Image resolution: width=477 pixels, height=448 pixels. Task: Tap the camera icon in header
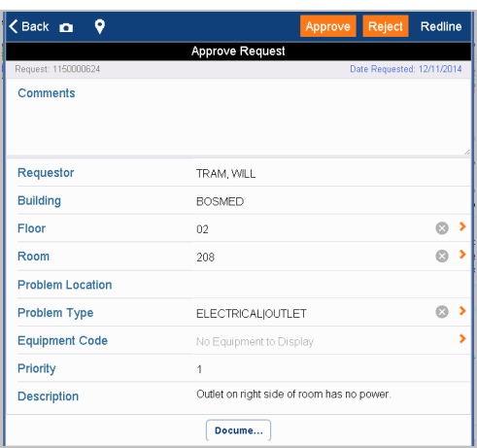click(66, 27)
